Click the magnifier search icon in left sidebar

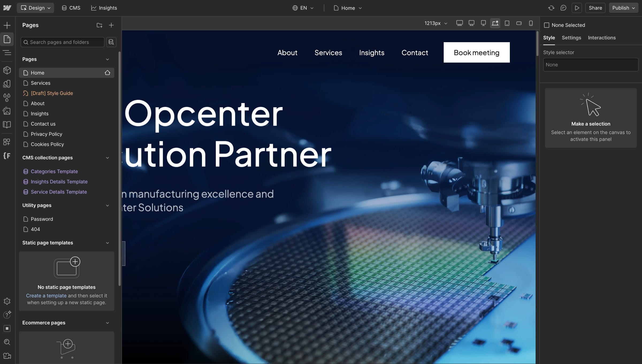7,342
